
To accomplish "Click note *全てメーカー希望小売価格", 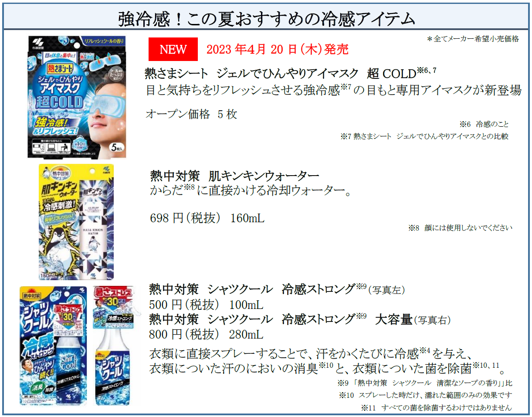I will click(x=473, y=39).
